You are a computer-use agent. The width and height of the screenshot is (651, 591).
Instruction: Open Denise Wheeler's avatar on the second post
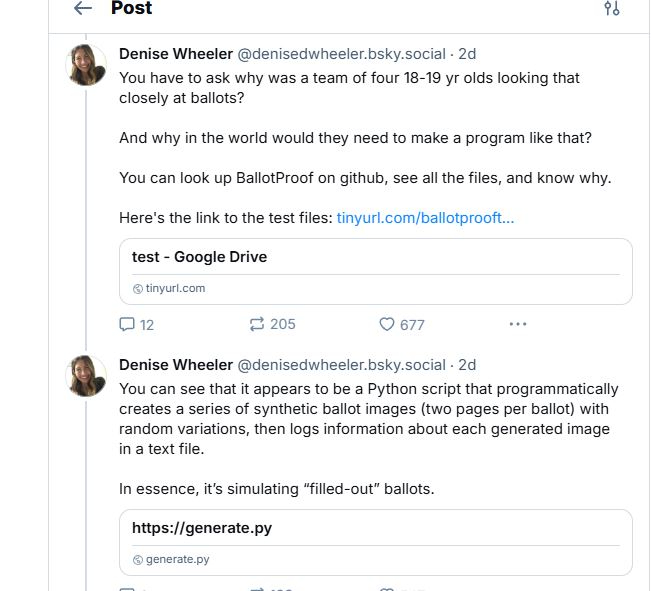(x=87, y=377)
